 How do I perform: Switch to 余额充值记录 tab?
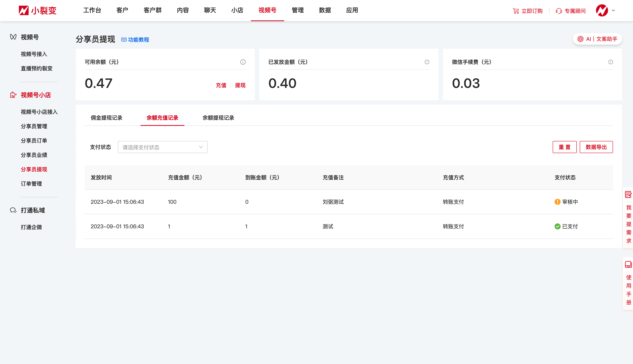pos(163,118)
